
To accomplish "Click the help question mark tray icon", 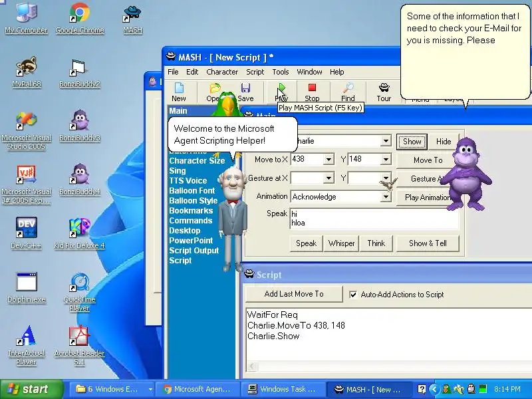I will coord(422,389).
